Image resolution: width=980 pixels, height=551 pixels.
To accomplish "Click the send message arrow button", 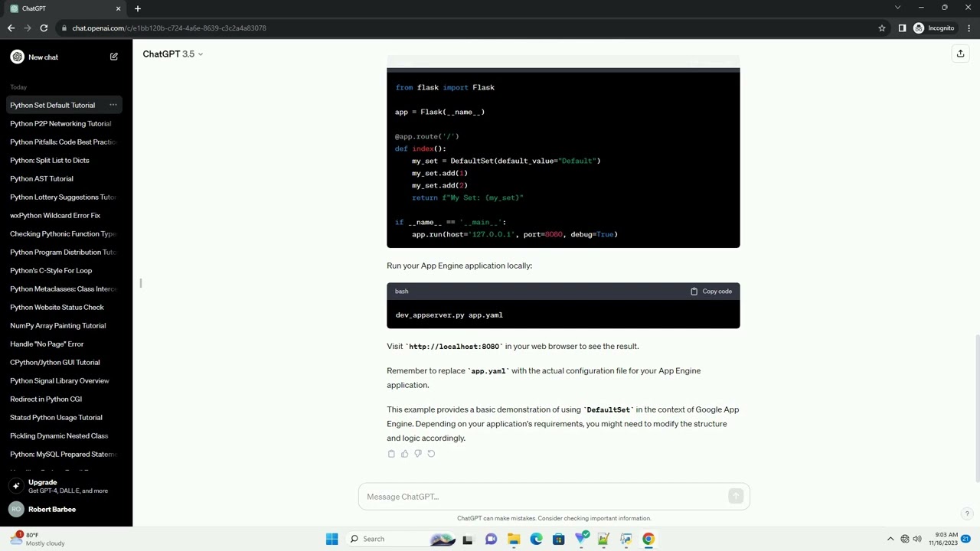I will pos(736,497).
